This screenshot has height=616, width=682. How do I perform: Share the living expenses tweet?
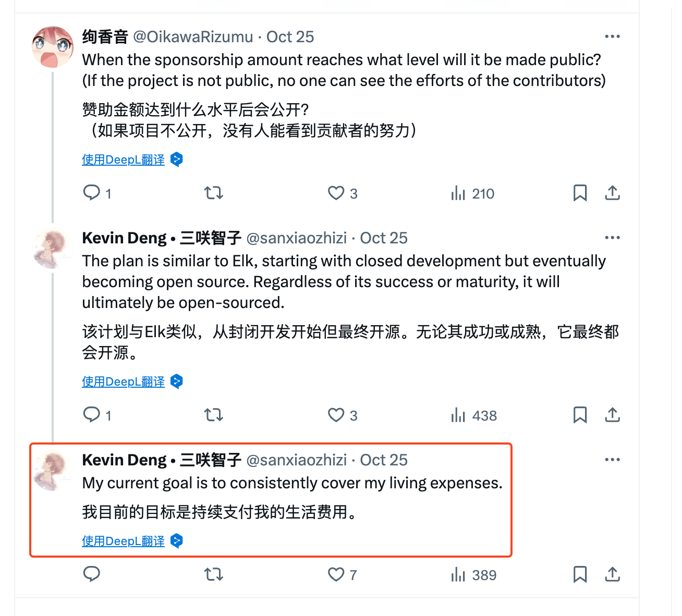(x=612, y=574)
